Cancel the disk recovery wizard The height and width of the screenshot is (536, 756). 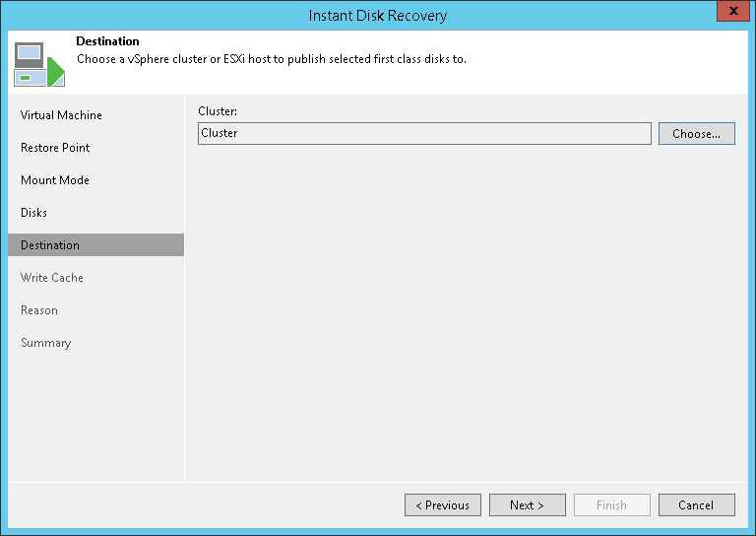(697, 505)
